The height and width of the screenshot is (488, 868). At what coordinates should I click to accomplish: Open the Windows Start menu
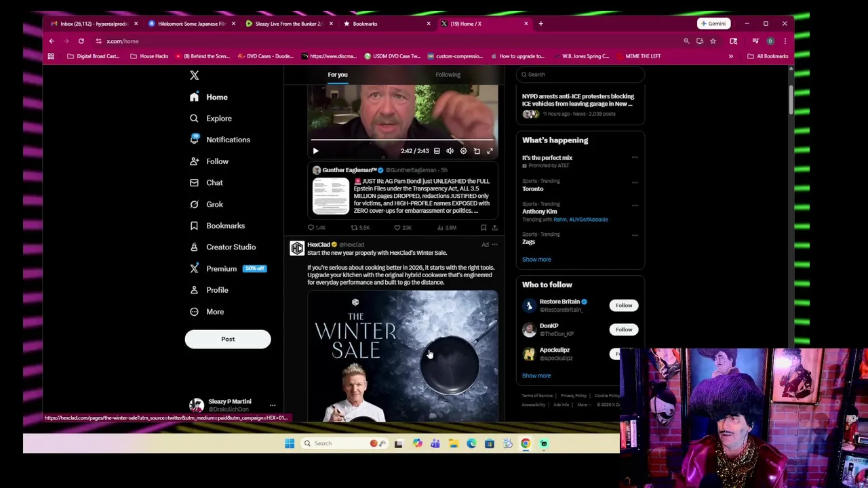coord(290,444)
